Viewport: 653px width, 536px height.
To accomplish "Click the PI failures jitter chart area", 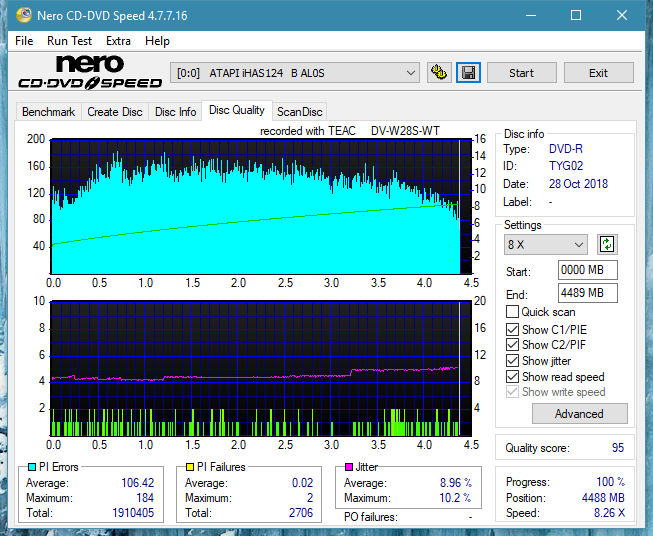I will coord(261,368).
